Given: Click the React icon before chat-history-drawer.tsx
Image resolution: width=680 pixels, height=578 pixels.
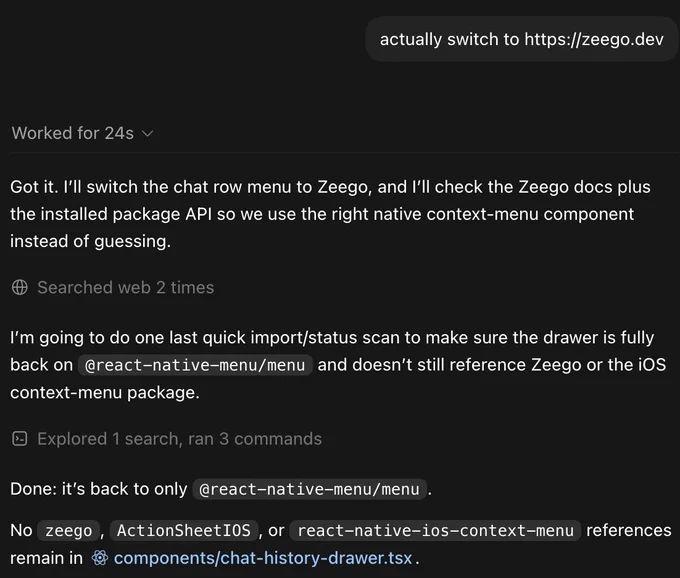Looking at the screenshot, I should click(100, 558).
